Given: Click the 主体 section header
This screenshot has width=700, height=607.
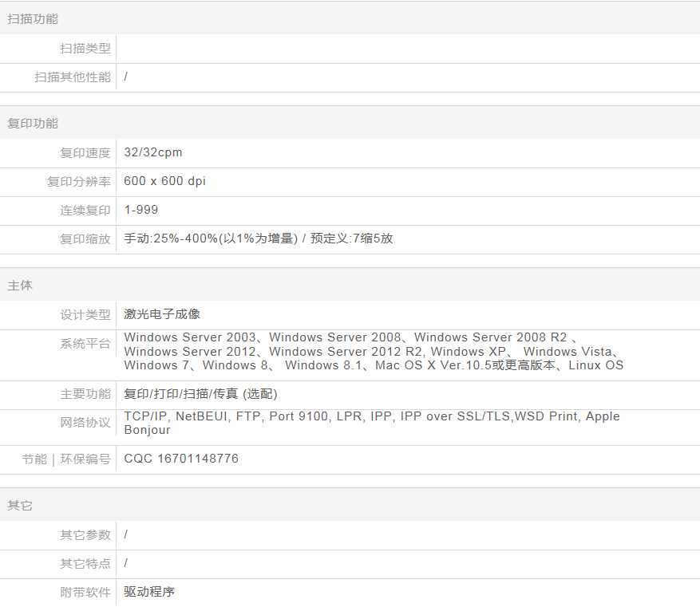Looking at the screenshot, I should pyautogui.click(x=20, y=286).
